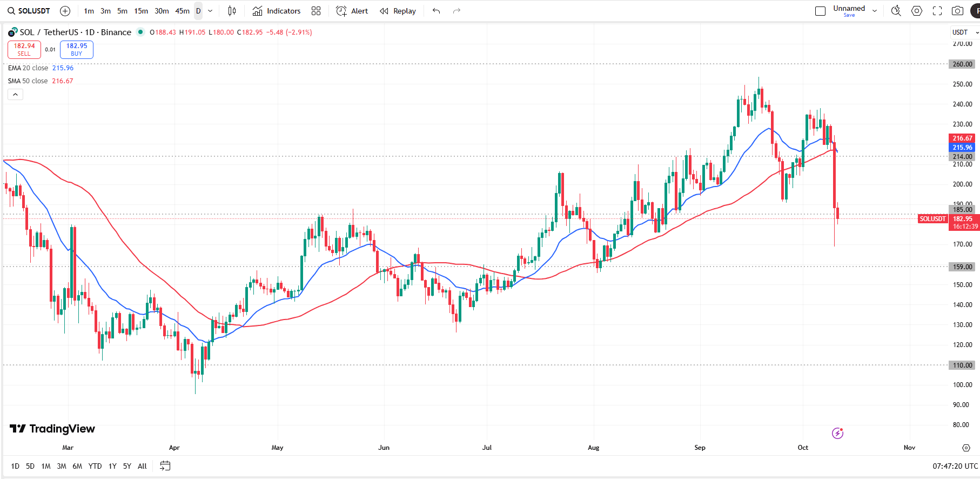The image size is (980, 479).
Task: Open chart settings hexagon icon in toolbar
Action: click(x=917, y=11)
